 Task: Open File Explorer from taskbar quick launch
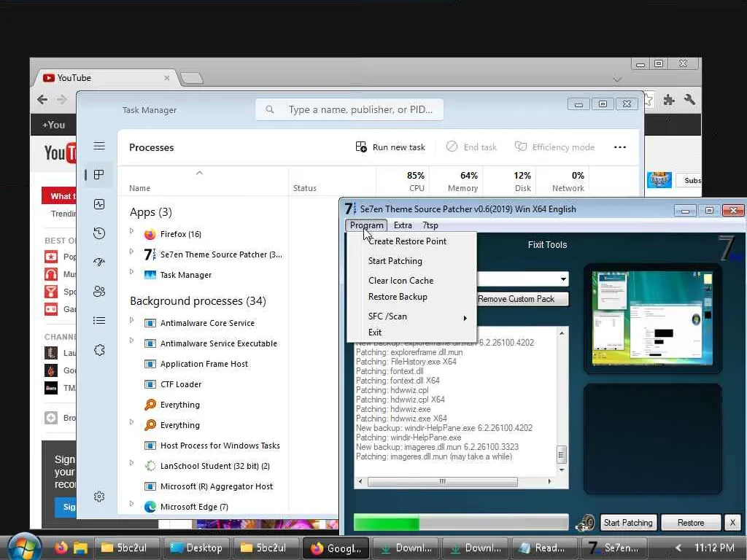80,548
